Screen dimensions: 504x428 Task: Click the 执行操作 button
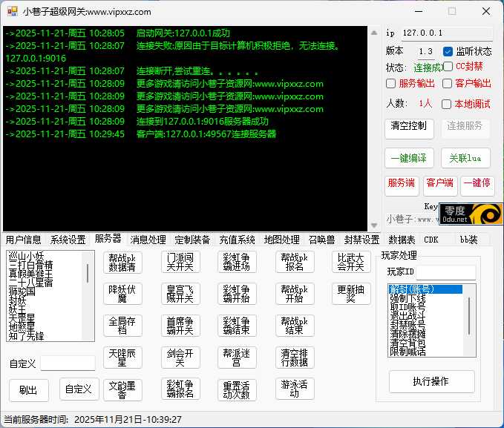431,381
